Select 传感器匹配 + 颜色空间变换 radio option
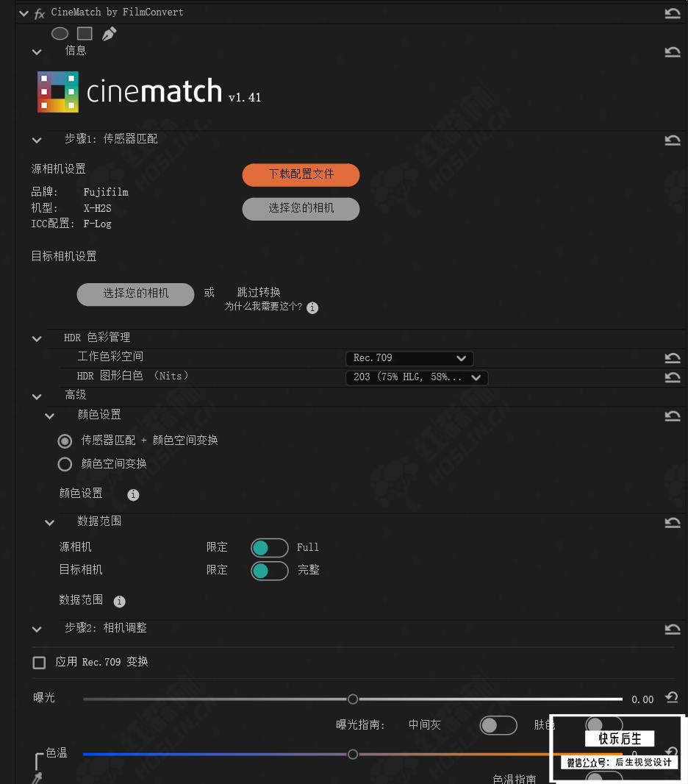The height and width of the screenshot is (784, 688). point(65,441)
